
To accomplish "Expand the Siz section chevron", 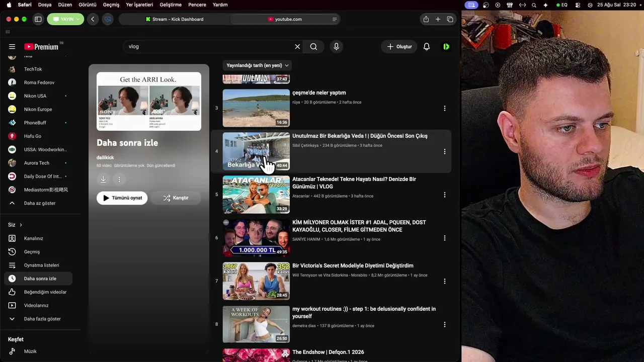I will pos(21,225).
